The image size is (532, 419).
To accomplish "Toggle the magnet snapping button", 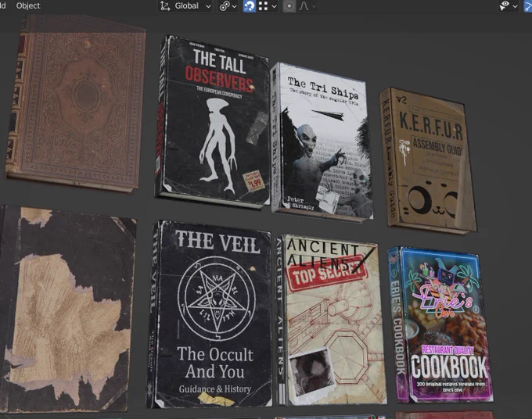I will (249, 6).
